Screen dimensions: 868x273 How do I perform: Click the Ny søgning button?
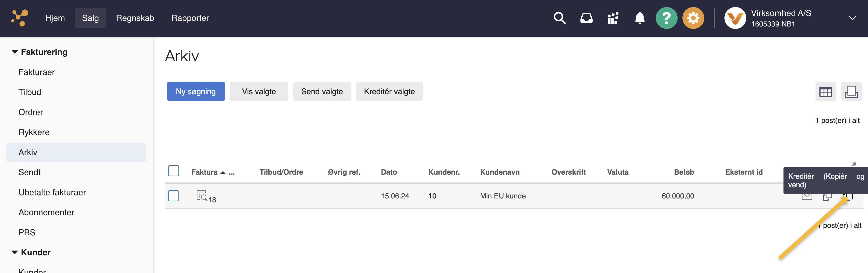pyautogui.click(x=196, y=91)
